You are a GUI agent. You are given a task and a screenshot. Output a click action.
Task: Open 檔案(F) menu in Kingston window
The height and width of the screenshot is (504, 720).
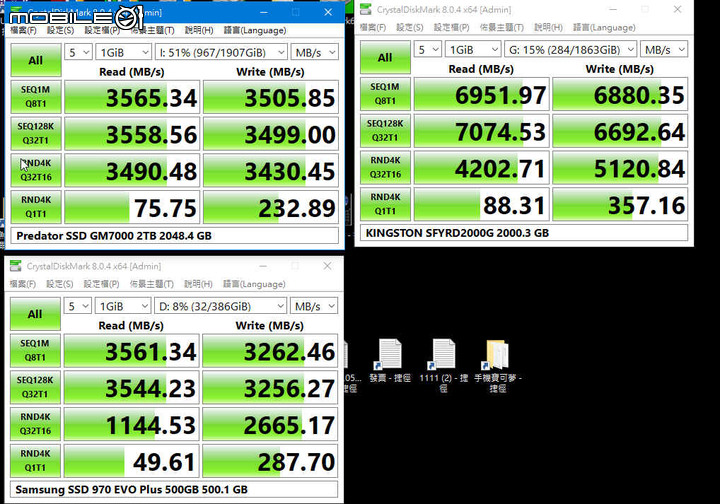tap(373, 28)
